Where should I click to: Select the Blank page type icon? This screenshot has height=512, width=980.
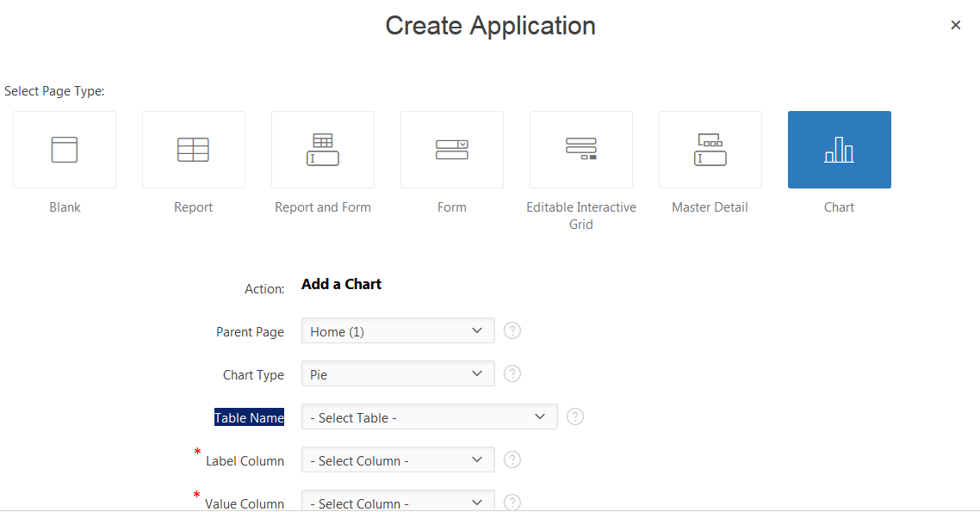(65, 149)
